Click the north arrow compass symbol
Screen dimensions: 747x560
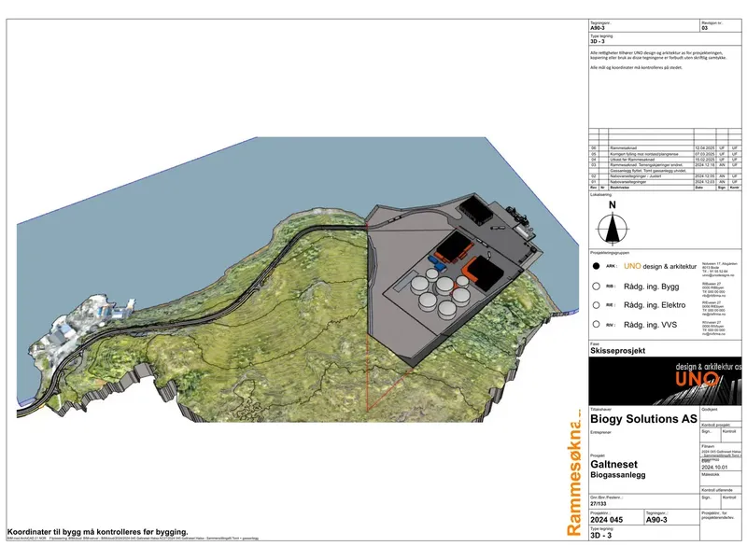(613, 228)
